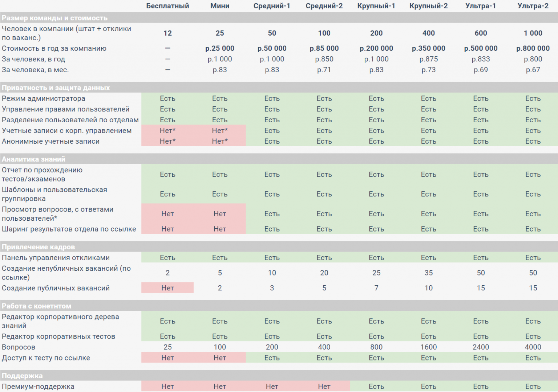Click the Бесплатный plan column header
The height and width of the screenshot is (392, 558).
[x=167, y=6]
